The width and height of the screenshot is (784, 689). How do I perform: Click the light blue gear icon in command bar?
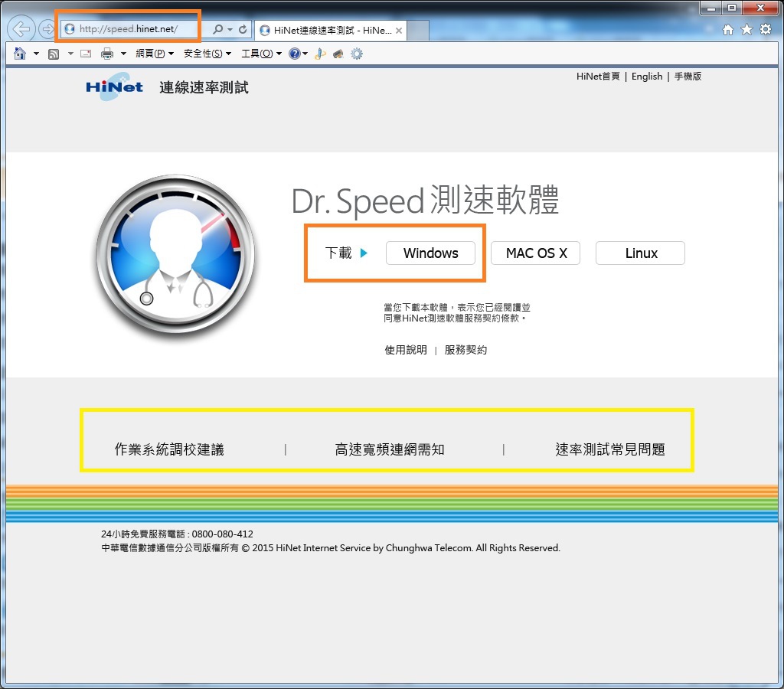pos(357,54)
